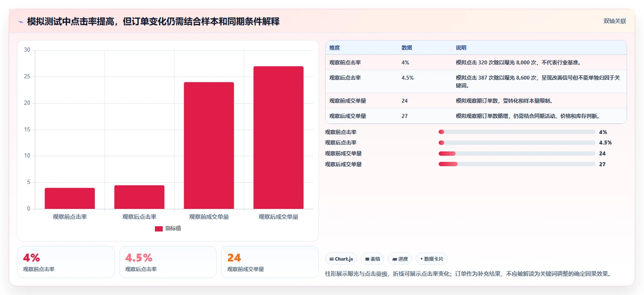The width and height of the screenshot is (644, 295).
Task: Click the chart title 模拟测试中点击率提高
Action: tap(153, 22)
